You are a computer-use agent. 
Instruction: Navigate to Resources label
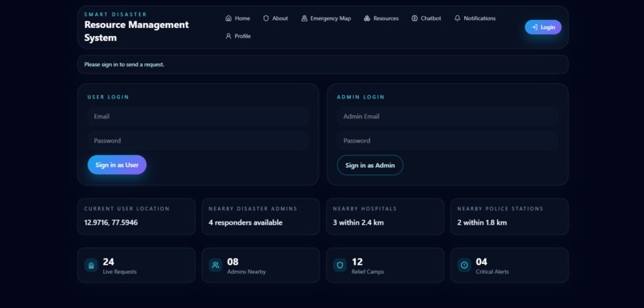coord(386,18)
